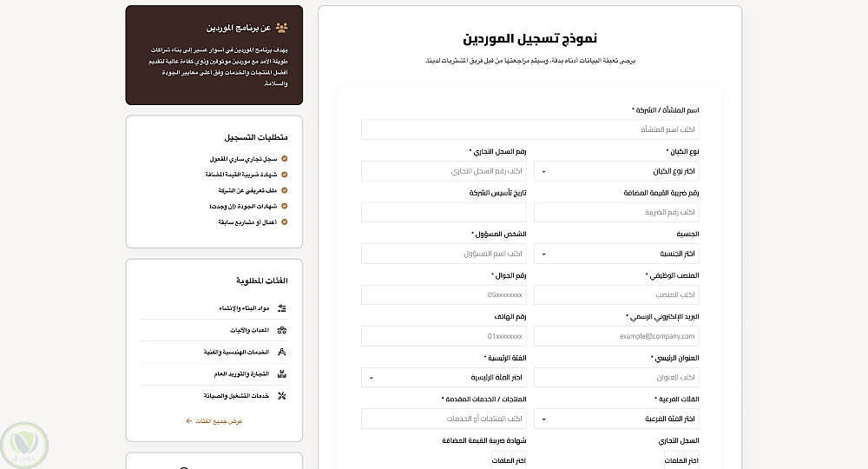This screenshot has width=868, height=469.
Task: Click choose files for commercial register
Action: pos(681,460)
